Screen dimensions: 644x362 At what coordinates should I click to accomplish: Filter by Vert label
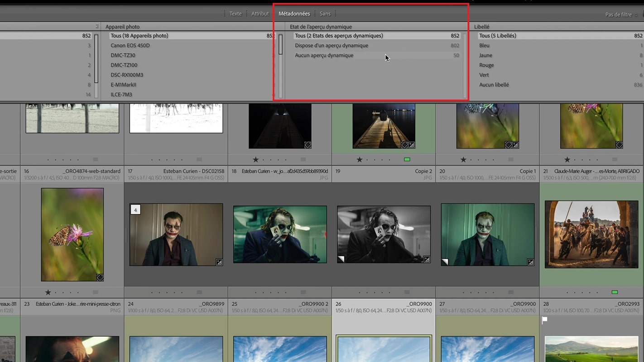(x=561, y=75)
